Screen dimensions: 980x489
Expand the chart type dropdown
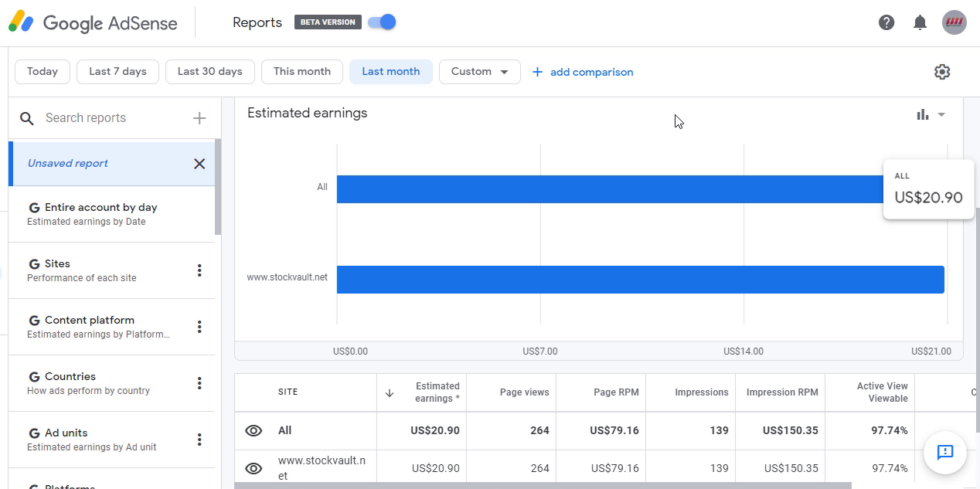coord(931,115)
